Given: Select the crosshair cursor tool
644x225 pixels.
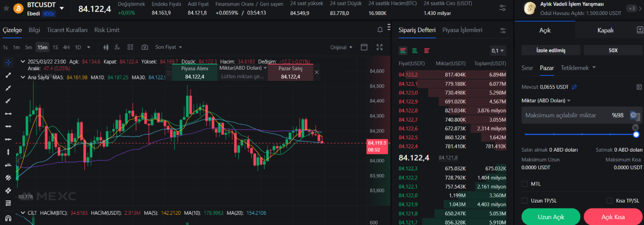Looking at the screenshot, I should coord(8,63).
